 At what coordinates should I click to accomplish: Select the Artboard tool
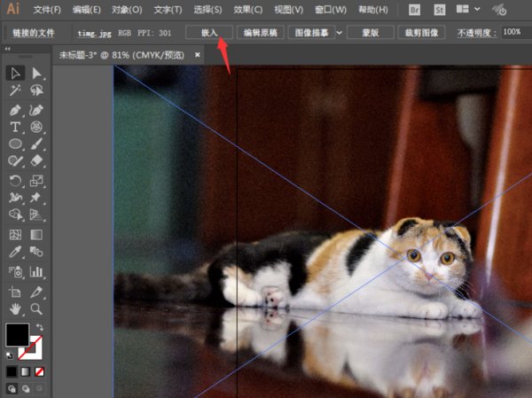click(x=15, y=292)
